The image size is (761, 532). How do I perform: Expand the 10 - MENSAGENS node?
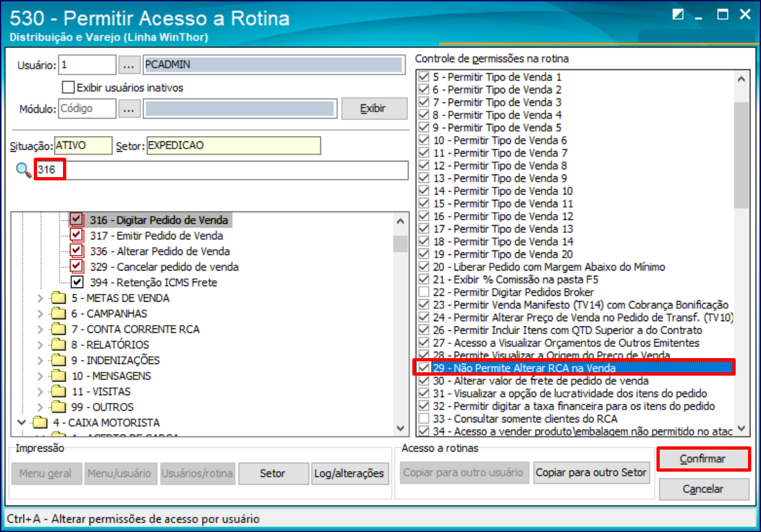point(40,376)
